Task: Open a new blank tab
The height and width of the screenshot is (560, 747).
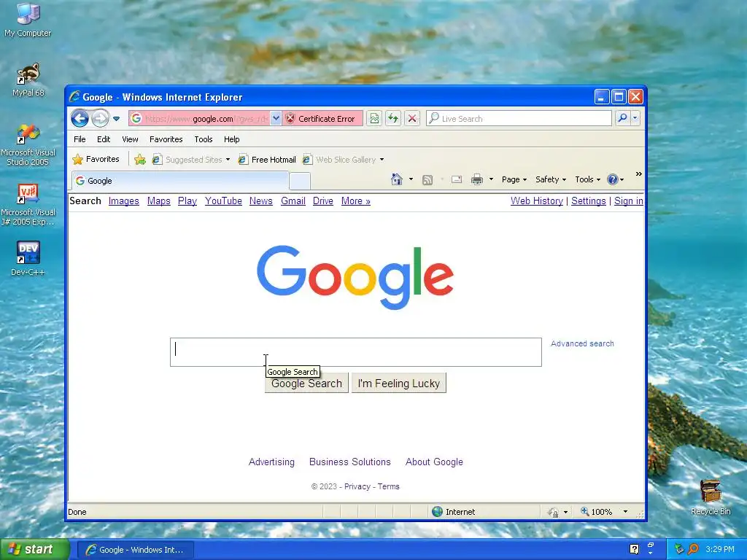Action: (300, 182)
